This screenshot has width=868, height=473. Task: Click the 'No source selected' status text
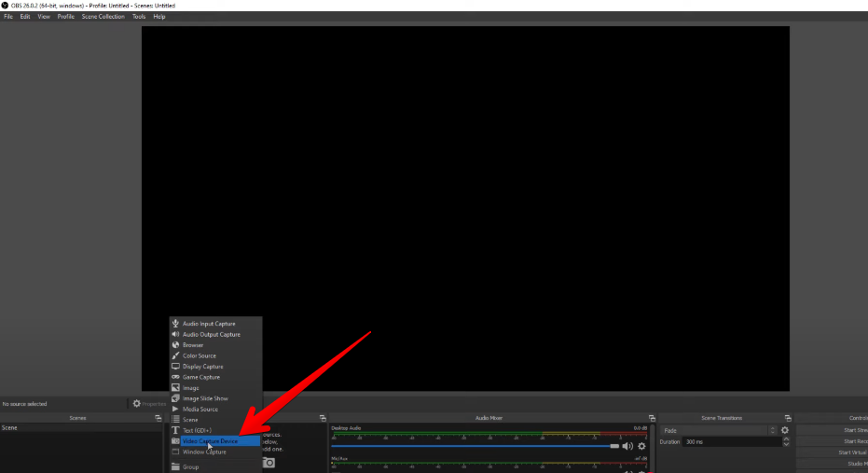[24, 404]
